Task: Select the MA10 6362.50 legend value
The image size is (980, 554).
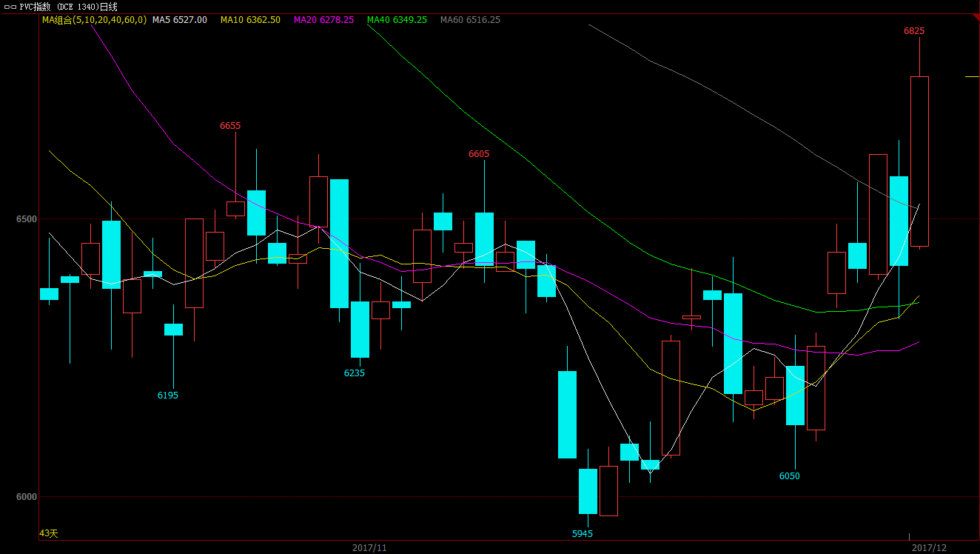Action: 250,20
